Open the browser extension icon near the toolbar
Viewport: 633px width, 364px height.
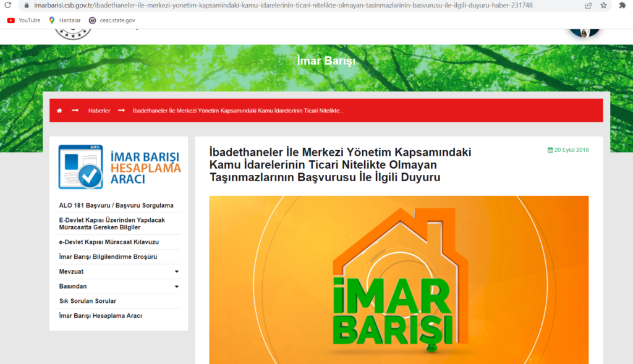coord(624,6)
